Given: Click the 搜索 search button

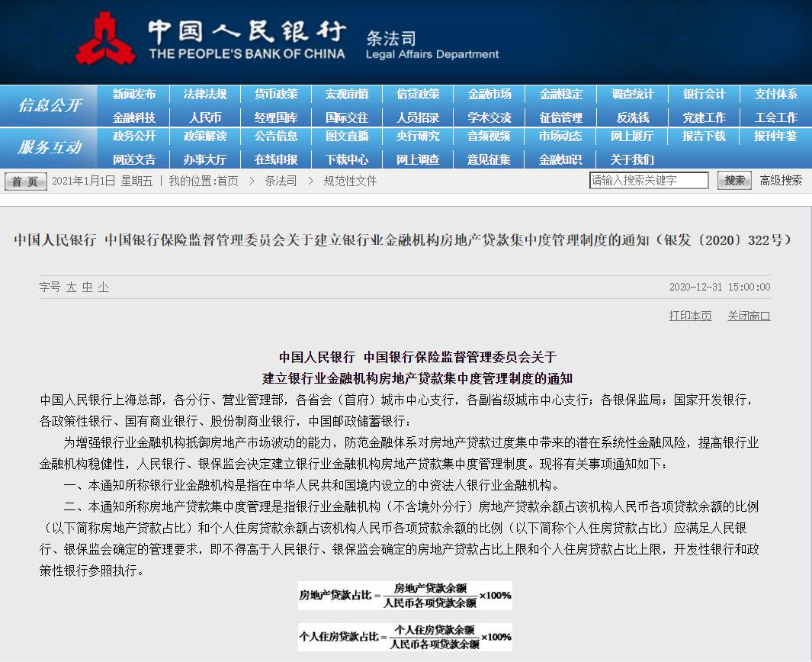Looking at the screenshot, I should [733, 180].
